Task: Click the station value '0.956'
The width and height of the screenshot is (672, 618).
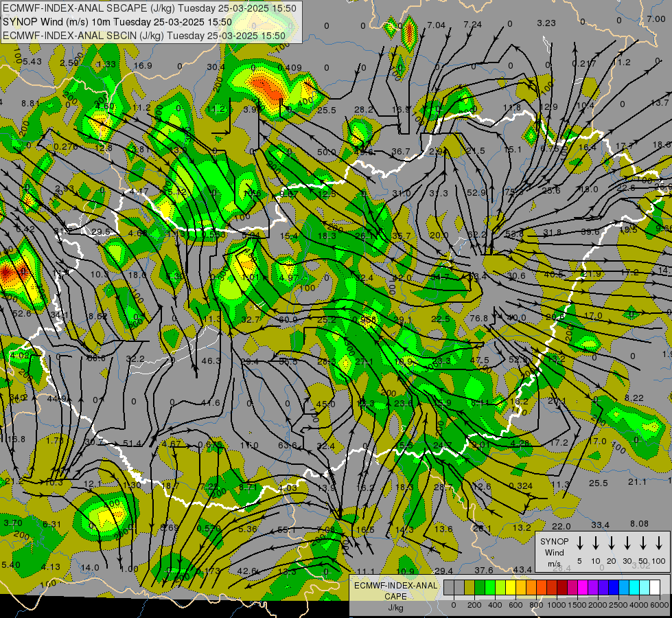Action: [364, 319]
